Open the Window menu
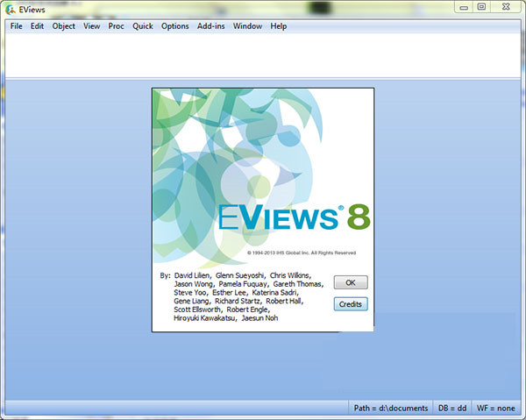 [247, 26]
